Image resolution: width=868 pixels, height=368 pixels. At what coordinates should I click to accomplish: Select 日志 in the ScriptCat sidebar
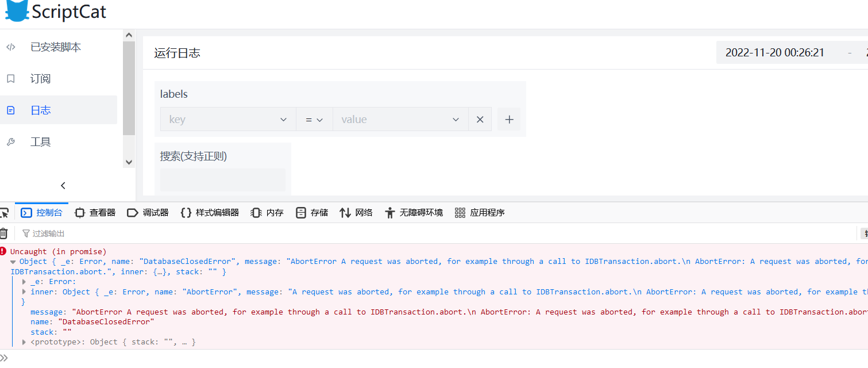pos(40,110)
